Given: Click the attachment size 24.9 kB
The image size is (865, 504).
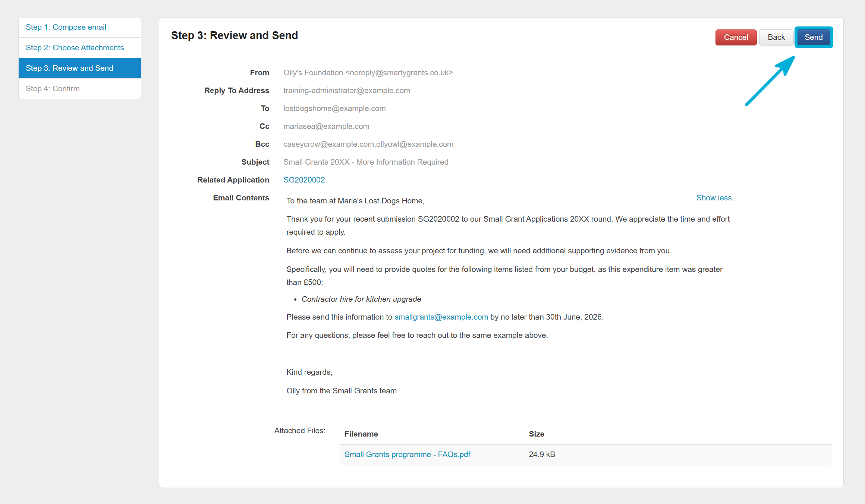Looking at the screenshot, I should tap(542, 454).
